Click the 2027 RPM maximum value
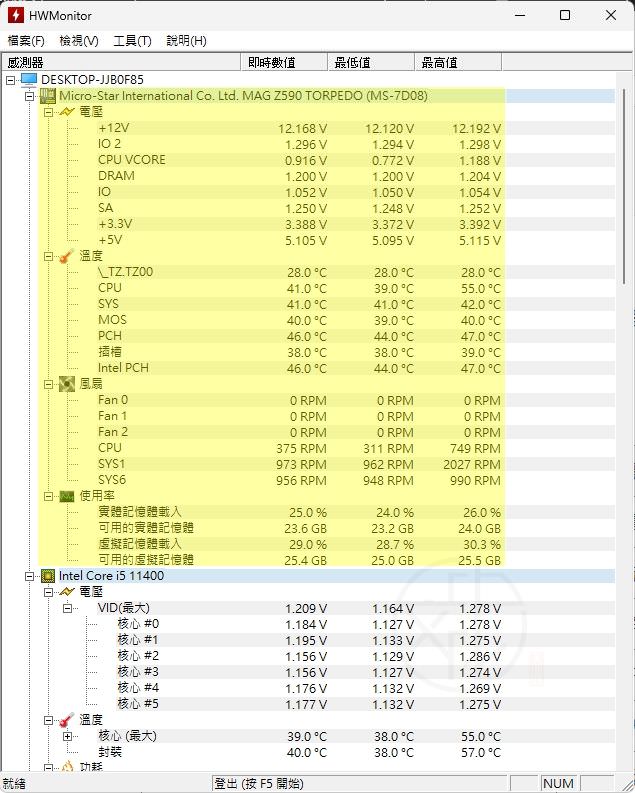This screenshot has height=793, width=635. (472, 464)
